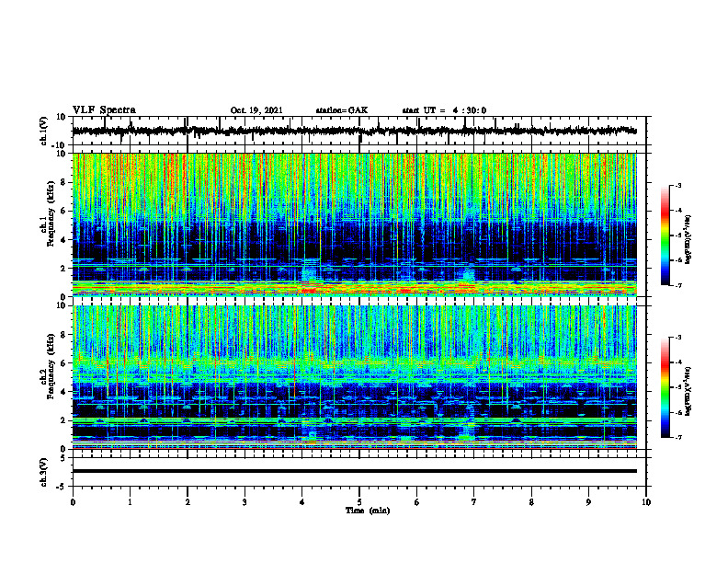
Task: Click the time axis tick label "1"
Action: (130, 502)
